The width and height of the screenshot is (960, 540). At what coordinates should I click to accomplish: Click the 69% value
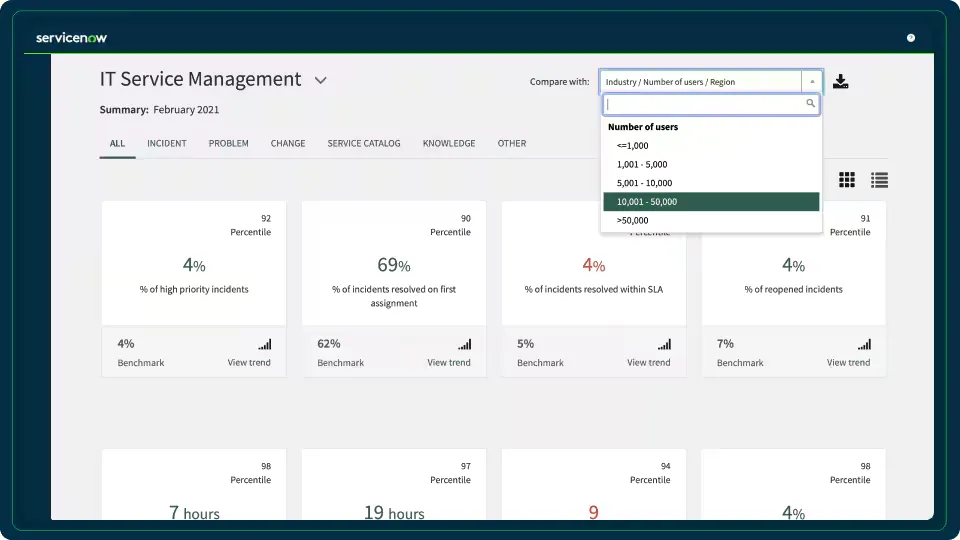[394, 265]
